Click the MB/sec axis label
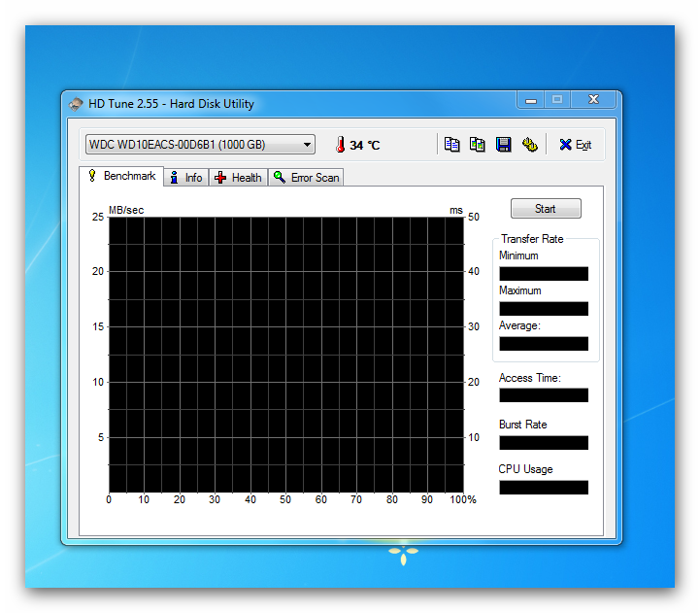Image resolution: width=700 pixels, height=613 pixels. tap(126, 210)
